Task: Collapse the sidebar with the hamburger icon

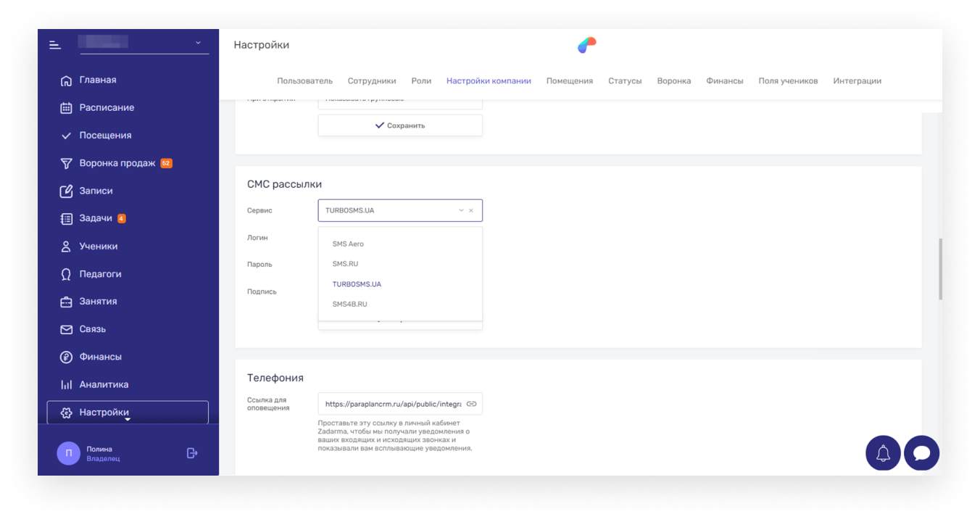Action: pyautogui.click(x=55, y=45)
